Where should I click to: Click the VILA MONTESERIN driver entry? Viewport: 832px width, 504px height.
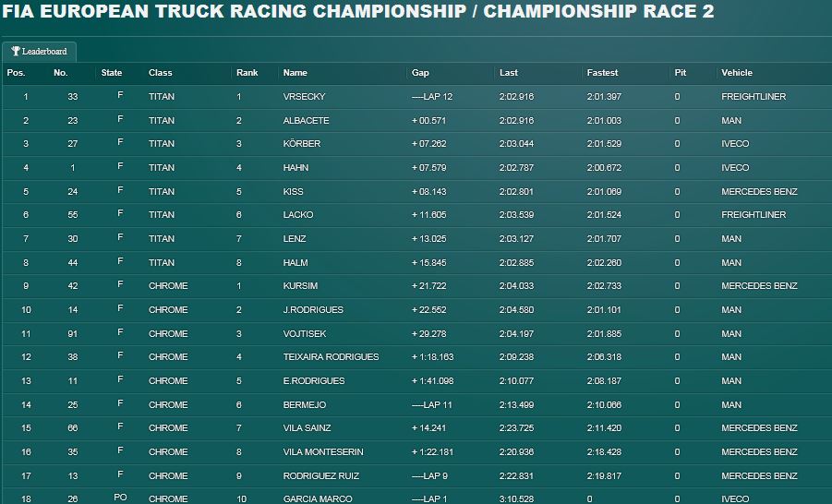(323, 452)
